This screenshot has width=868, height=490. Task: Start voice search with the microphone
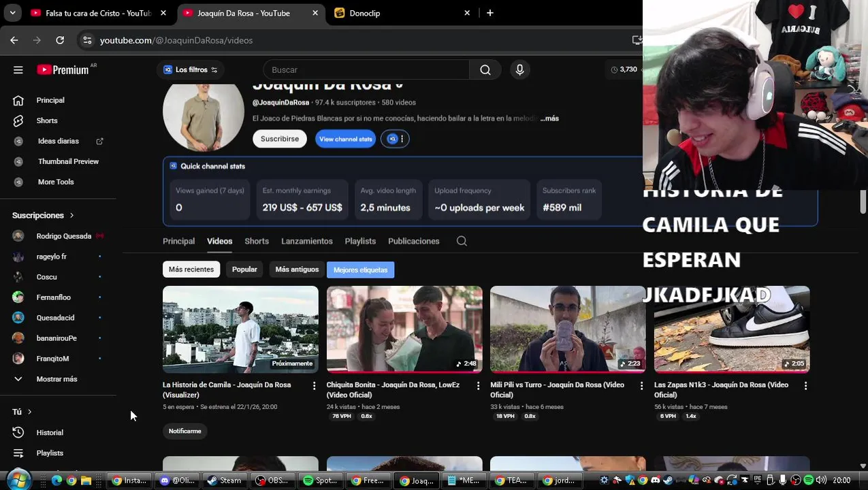pyautogui.click(x=520, y=69)
